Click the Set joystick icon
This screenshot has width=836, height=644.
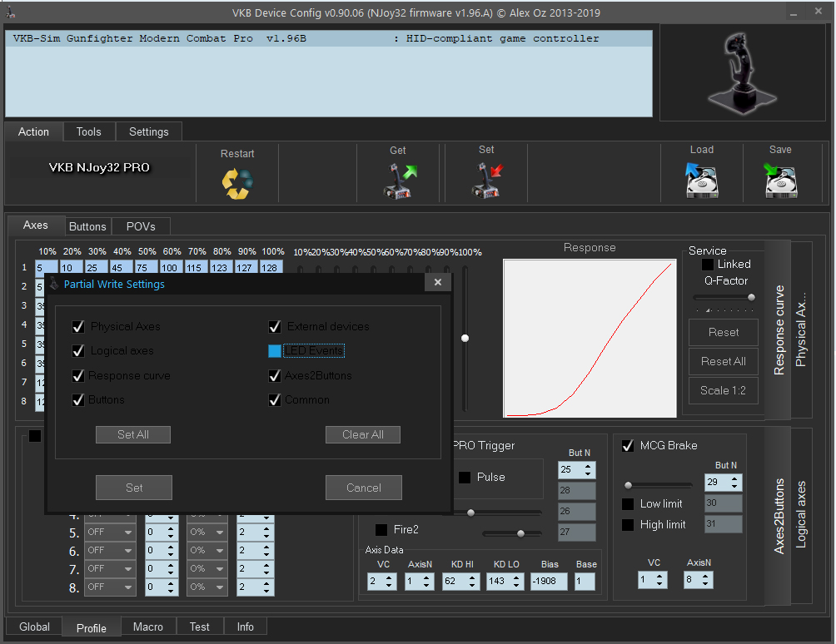coord(486,181)
